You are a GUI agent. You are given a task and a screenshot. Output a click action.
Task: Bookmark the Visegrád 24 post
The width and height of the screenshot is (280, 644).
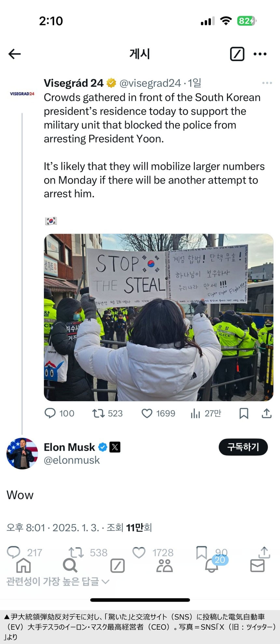[x=244, y=413]
